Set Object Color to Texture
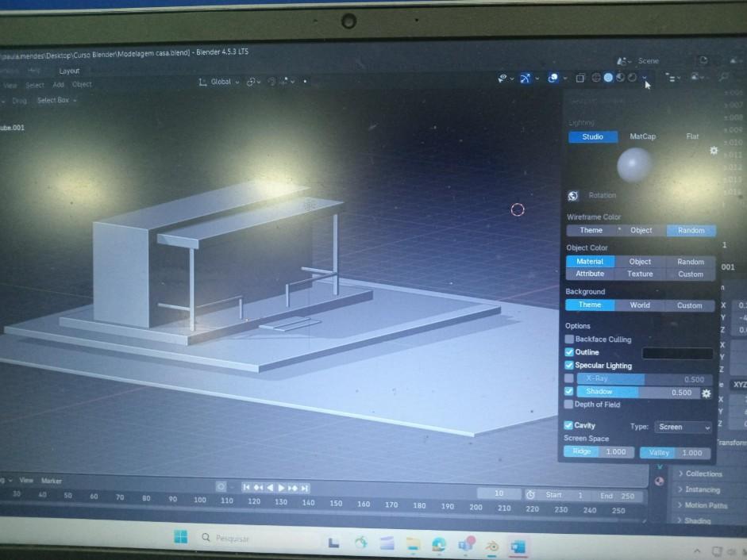 [x=640, y=274]
